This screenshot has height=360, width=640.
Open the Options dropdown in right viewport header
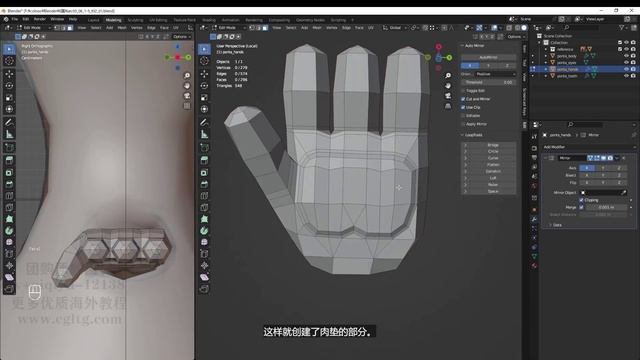515,37
